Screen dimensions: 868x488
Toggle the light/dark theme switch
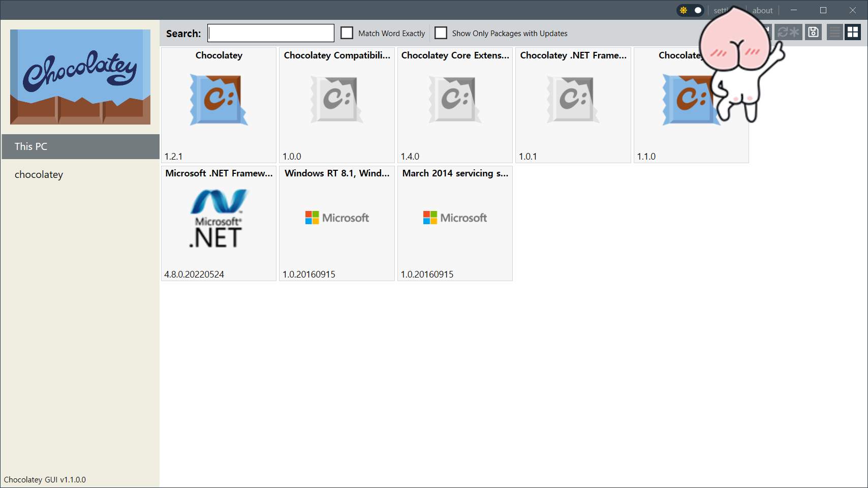(690, 10)
